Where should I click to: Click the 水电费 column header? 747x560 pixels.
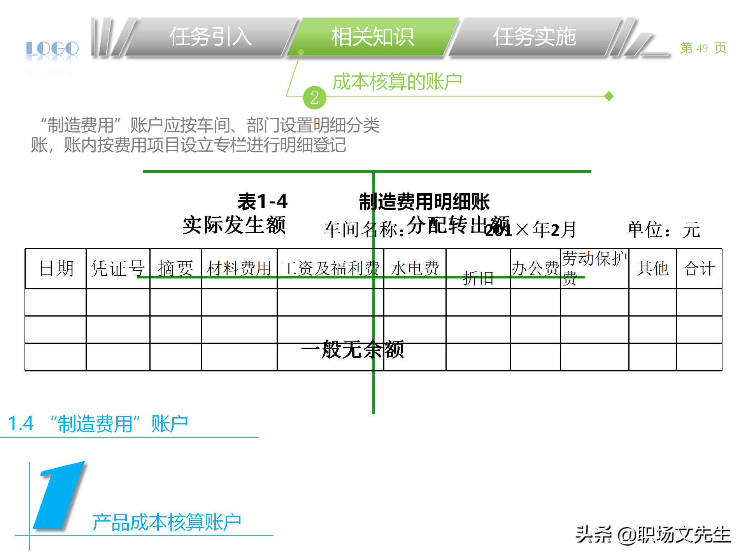415,269
